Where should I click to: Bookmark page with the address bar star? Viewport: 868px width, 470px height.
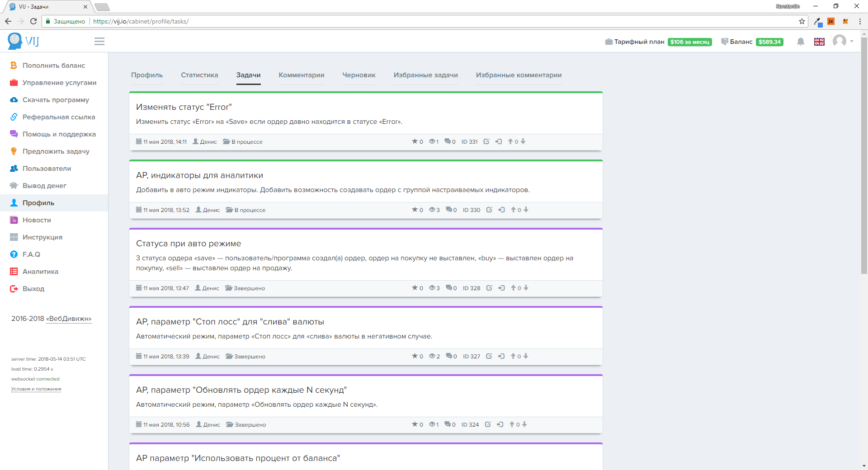(802, 21)
